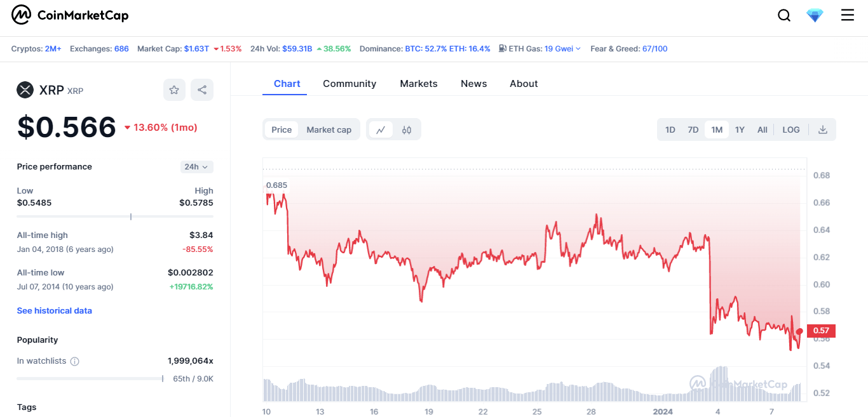
Task: Click the -85.55% from ATH text
Action: click(198, 249)
